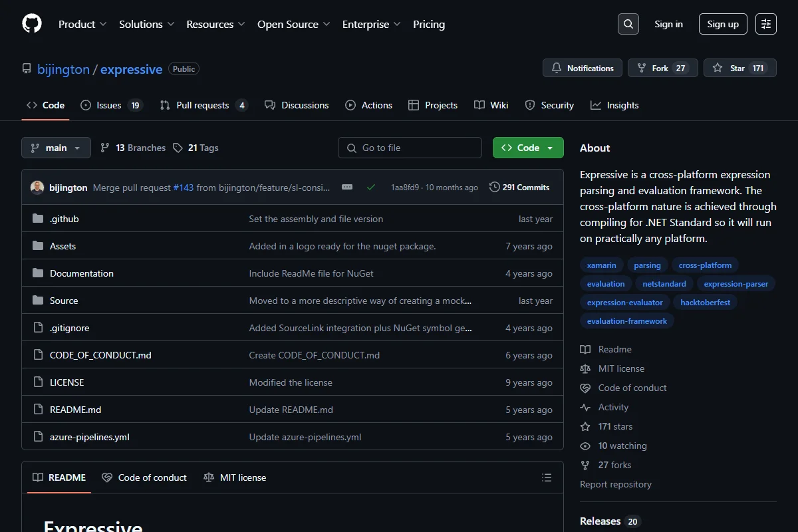Open appearance settings sliders icon

point(766,24)
